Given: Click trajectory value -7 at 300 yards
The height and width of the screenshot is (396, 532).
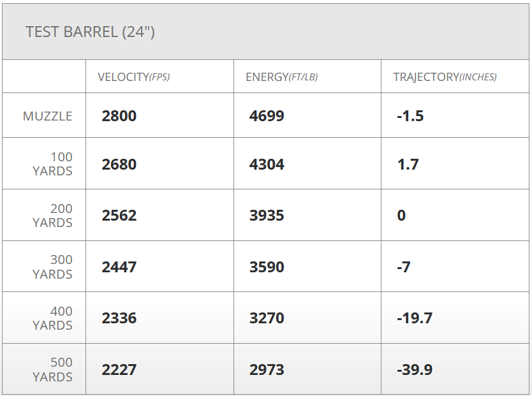Looking at the screenshot, I should (x=403, y=267).
